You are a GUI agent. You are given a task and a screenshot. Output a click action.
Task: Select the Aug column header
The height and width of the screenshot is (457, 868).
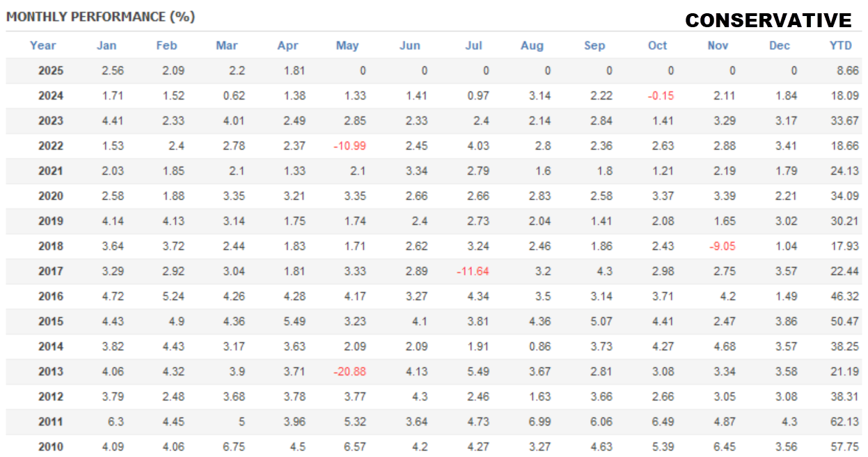(532, 45)
